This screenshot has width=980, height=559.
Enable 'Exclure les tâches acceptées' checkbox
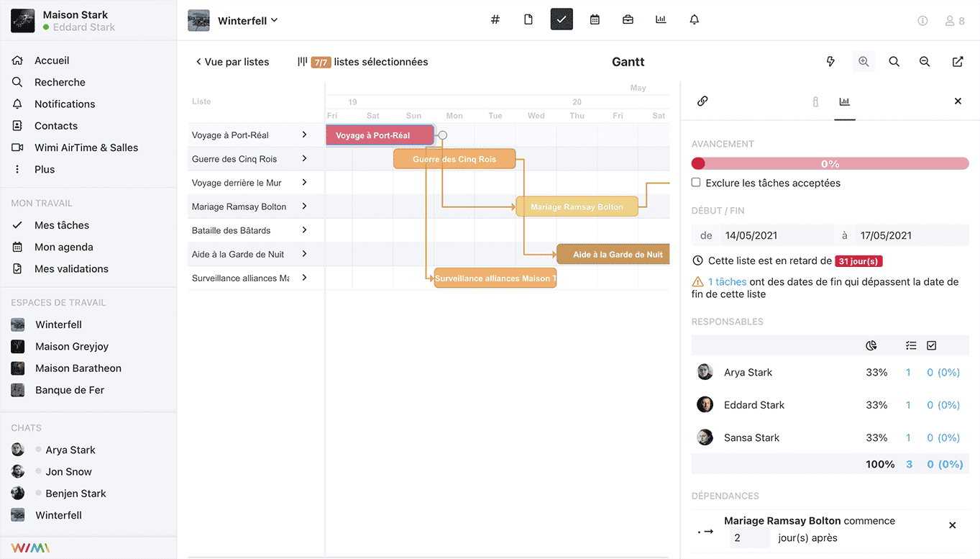(696, 183)
